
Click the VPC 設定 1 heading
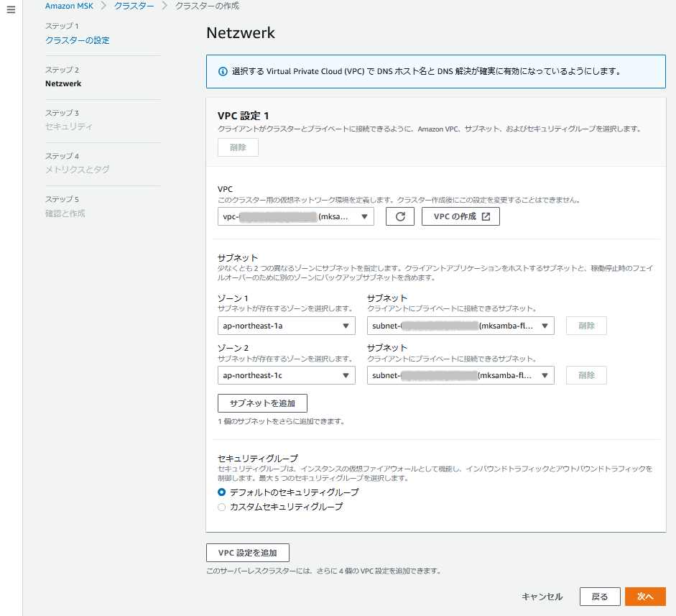point(243,116)
